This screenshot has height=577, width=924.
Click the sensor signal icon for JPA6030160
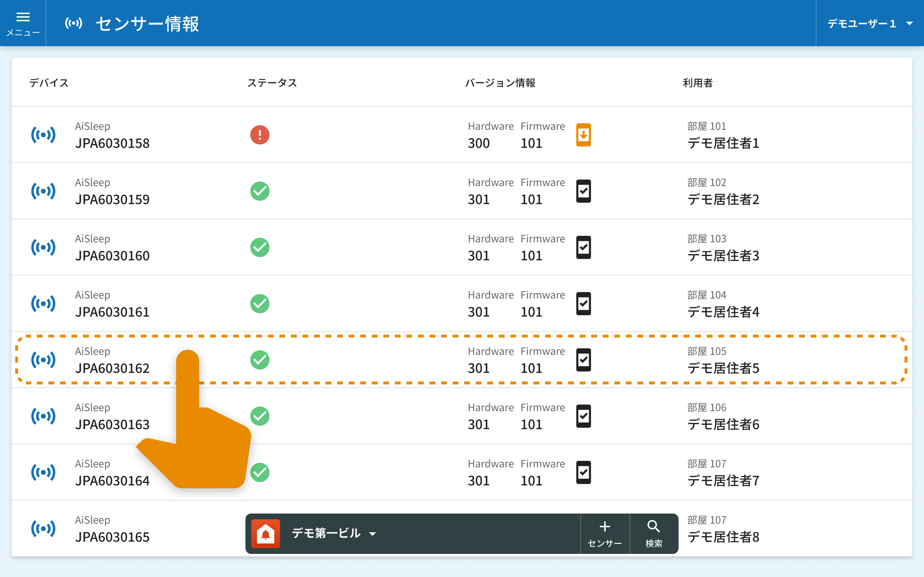pyautogui.click(x=43, y=247)
